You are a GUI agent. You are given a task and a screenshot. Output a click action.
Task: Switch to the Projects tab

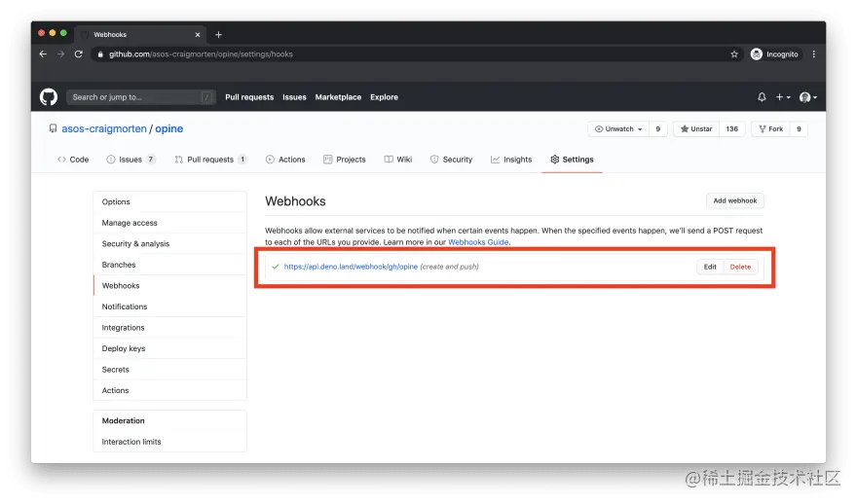coord(345,160)
